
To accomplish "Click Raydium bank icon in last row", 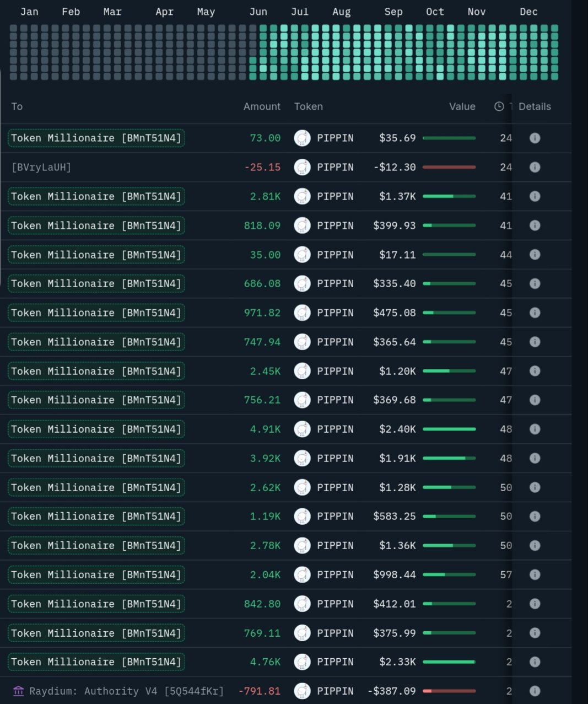I will [x=18, y=691].
